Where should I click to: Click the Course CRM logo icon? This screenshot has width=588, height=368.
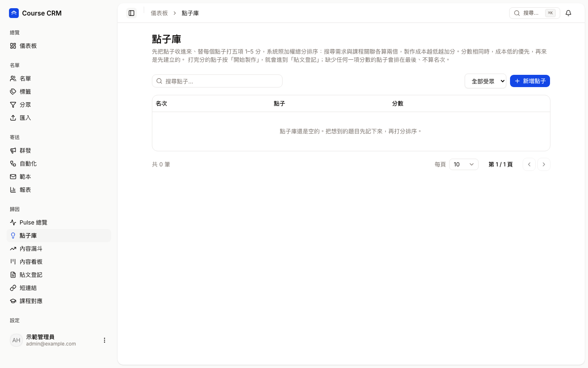pyautogui.click(x=14, y=13)
